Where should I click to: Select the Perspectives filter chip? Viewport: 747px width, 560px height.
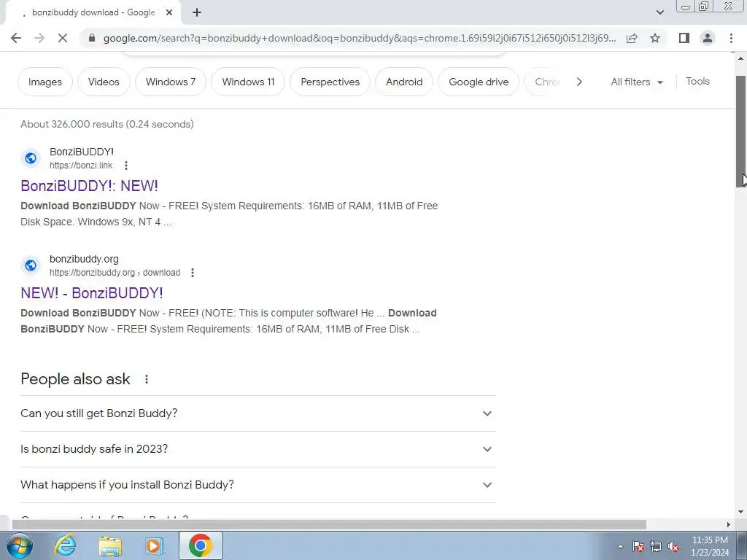(330, 82)
